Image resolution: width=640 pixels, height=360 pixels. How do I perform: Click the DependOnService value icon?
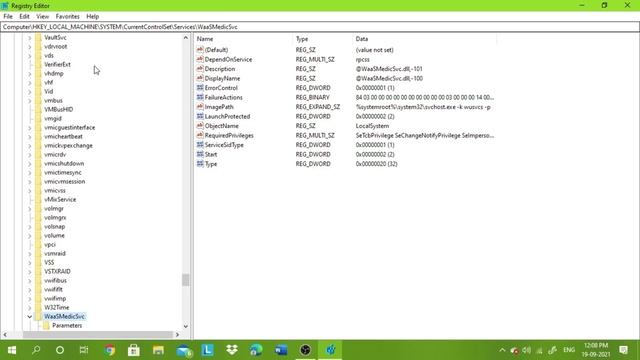pyautogui.click(x=200, y=59)
